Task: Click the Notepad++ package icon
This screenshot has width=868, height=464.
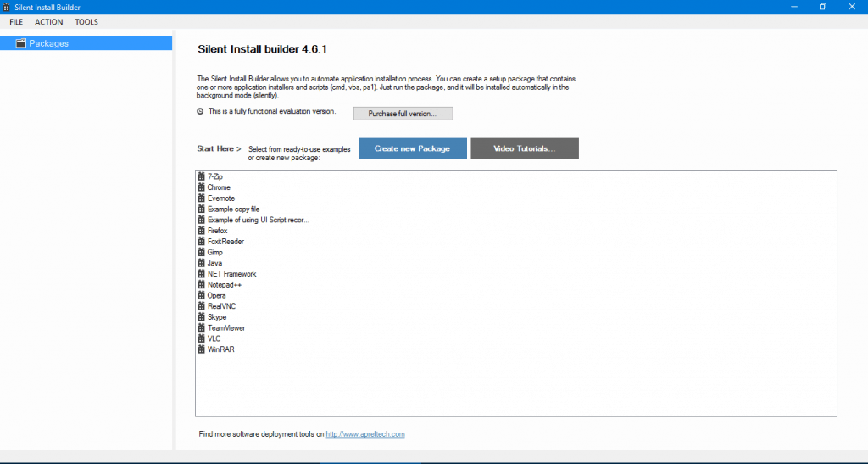Action: pyautogui.click(x=202, y=285)
